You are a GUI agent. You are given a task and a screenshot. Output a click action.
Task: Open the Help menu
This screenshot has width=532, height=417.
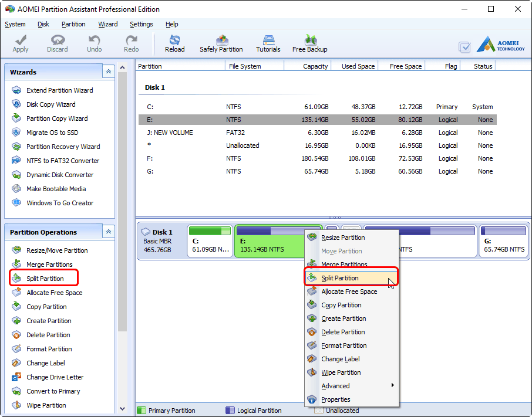[171, 24]
